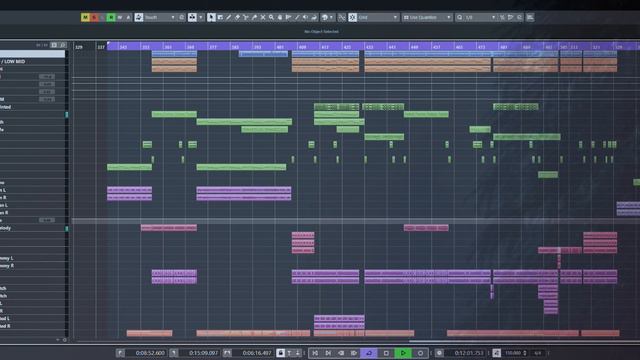The image size is (640, 360).
Task: Click the green Play button
Action: (403, 353)
